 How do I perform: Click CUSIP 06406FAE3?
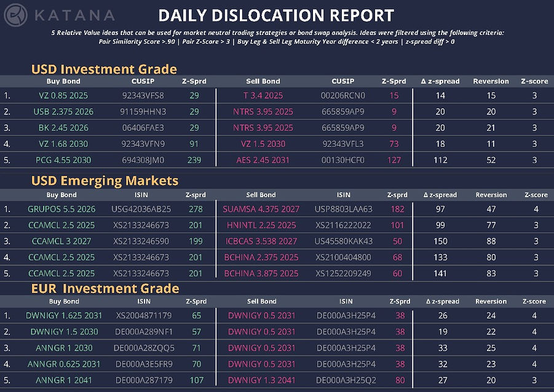click(x=143, y=127)
